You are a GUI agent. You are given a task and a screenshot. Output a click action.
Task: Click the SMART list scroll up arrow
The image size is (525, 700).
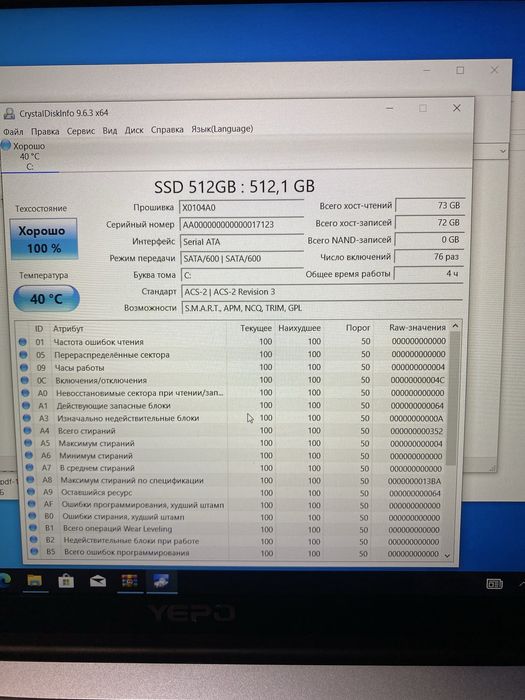(455, 326)
